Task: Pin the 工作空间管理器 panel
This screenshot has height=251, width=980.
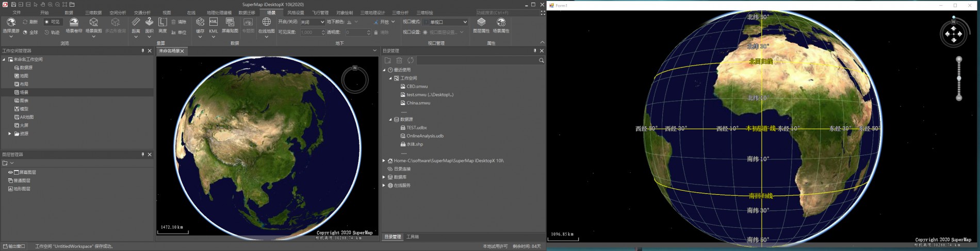Action: pyautogui.click(x=143, y=51)
